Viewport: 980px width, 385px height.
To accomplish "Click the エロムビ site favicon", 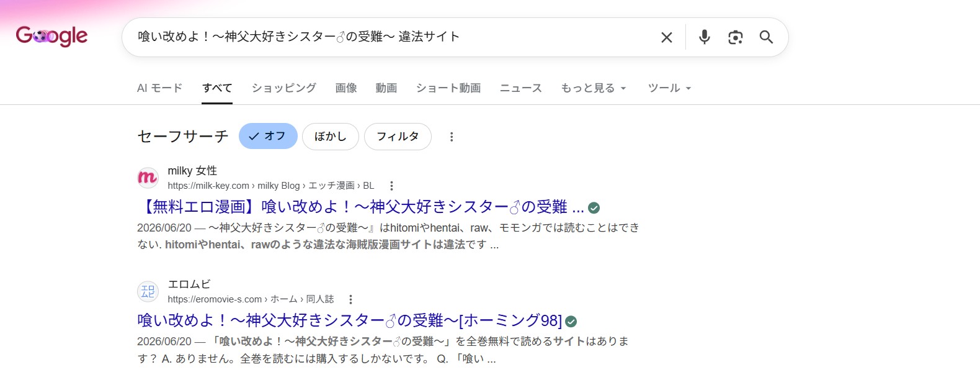I will [148, 292].
